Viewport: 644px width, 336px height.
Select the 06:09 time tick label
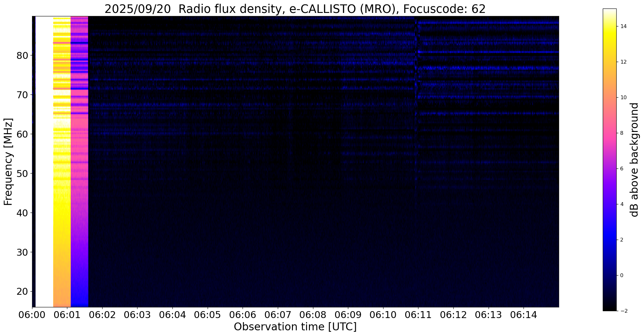click(348, 315)
